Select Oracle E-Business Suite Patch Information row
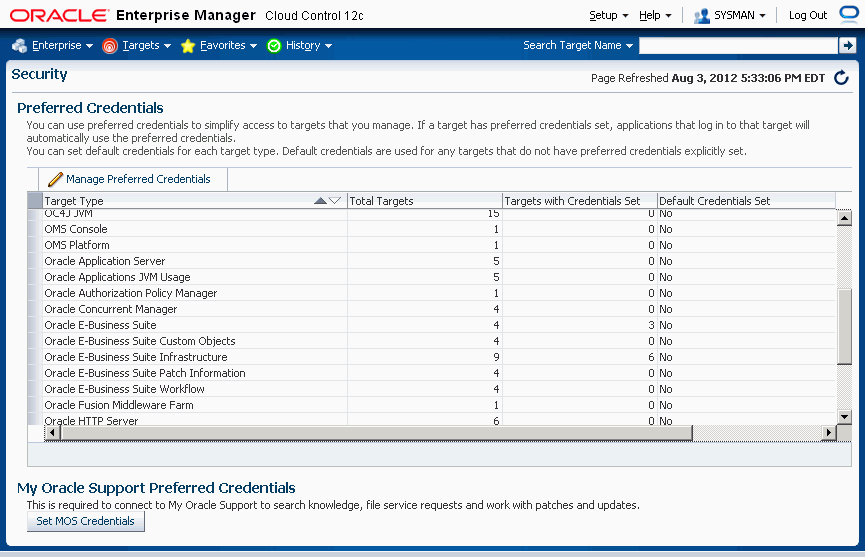Image resolution: width=865 pixels, height=557 pixels. point(431,373)
